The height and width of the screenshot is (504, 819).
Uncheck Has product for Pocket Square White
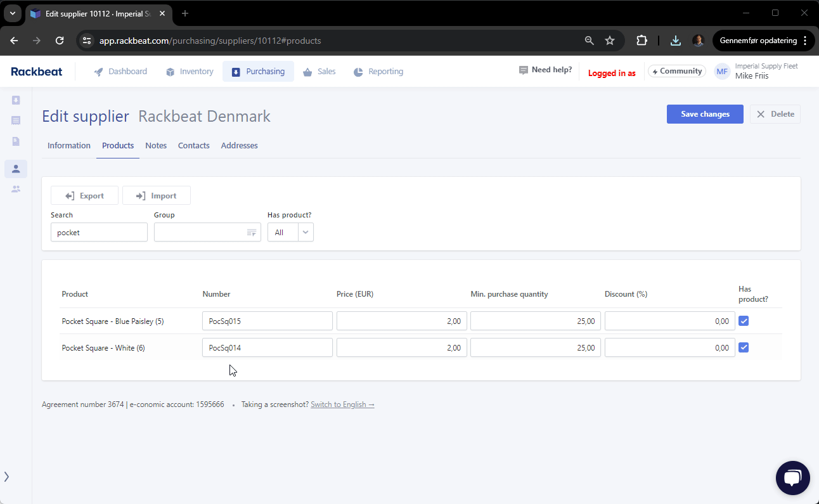pyautogui.click(x=744, y=347)
